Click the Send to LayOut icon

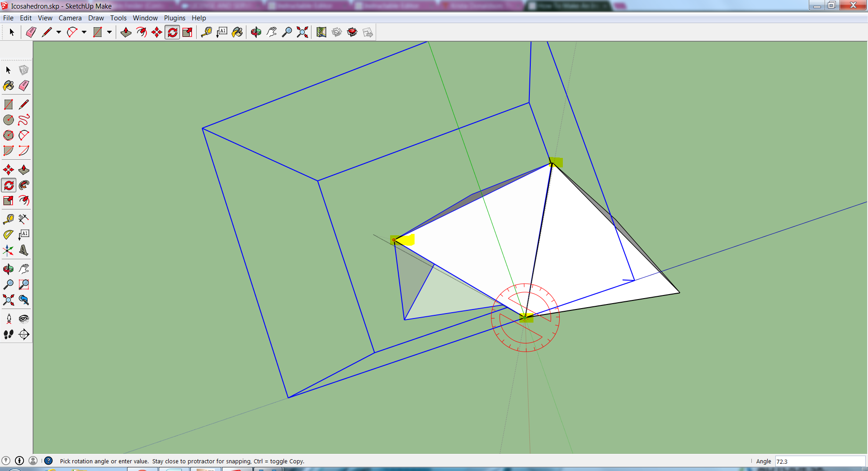coord(368,32)
